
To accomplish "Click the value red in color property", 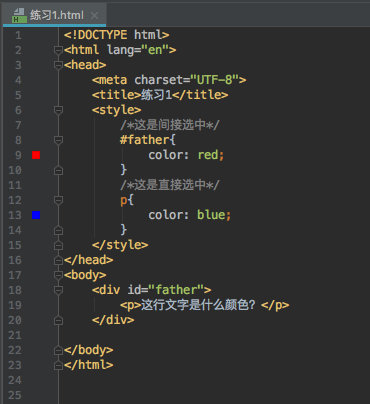I will [208, 155].
